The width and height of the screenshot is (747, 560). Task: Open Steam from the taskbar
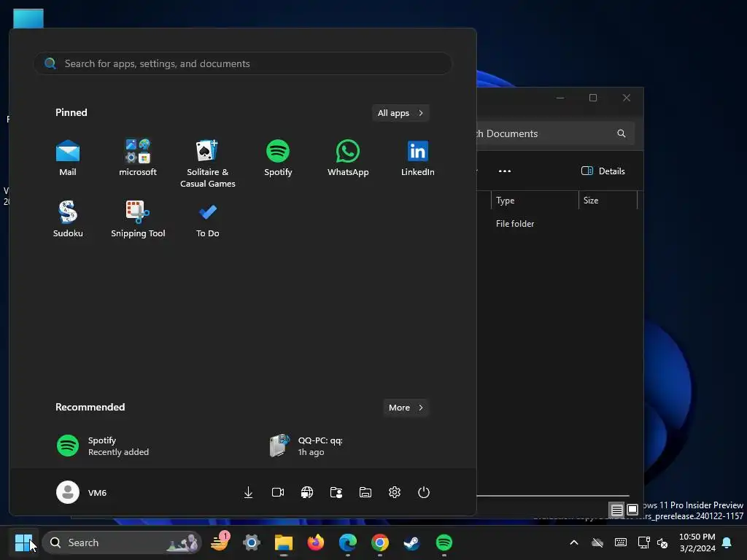pyautogui.click(x=411, y=542)
